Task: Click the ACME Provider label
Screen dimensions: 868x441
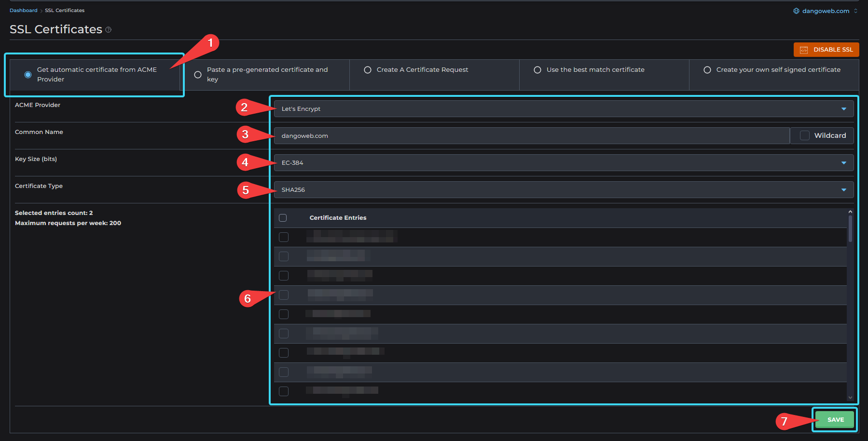Action: point(38,105)
